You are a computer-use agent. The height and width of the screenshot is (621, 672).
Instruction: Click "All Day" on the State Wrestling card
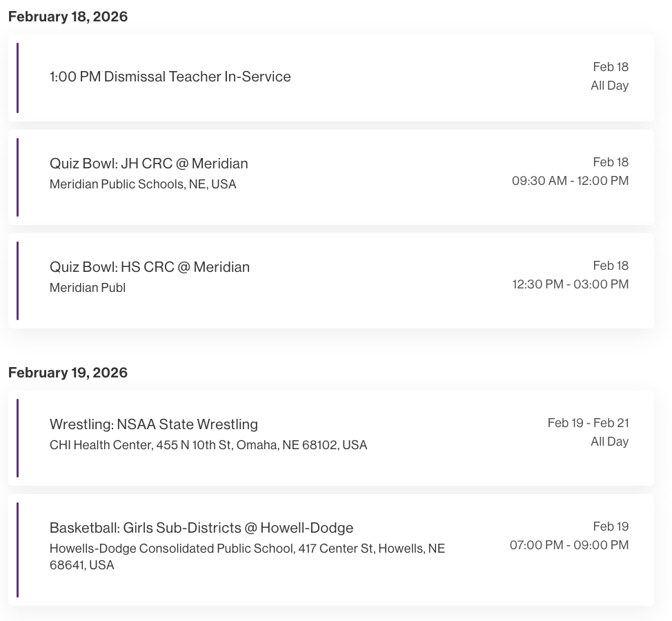(609, 442)
